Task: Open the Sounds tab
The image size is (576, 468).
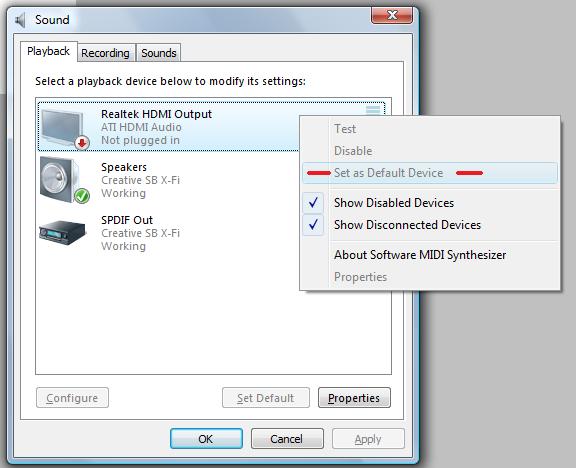Action: pos(159,53)
